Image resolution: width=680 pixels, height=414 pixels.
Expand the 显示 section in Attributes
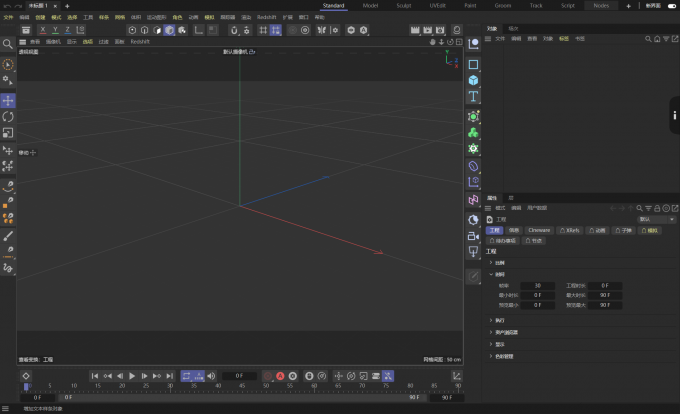[491, 344]
